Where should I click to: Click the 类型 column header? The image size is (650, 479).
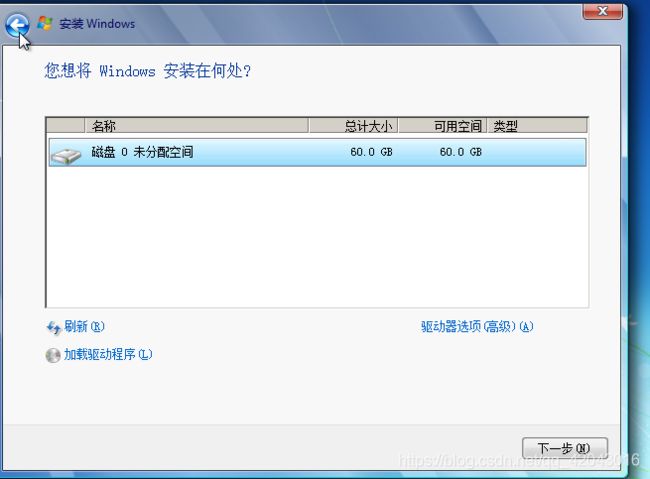[537, 126]
